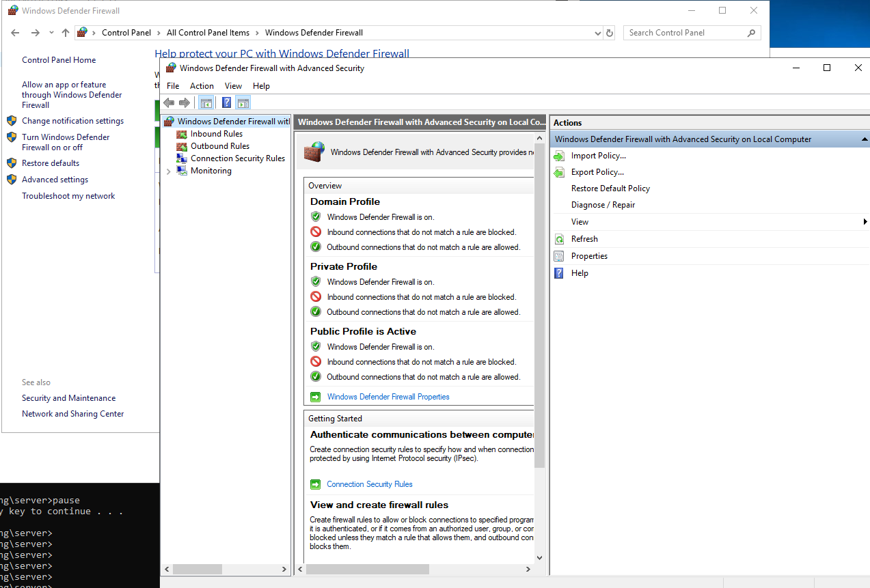Click the Connection Security Rules computers icon
This screenshot has height=588, width=870.
182,158
